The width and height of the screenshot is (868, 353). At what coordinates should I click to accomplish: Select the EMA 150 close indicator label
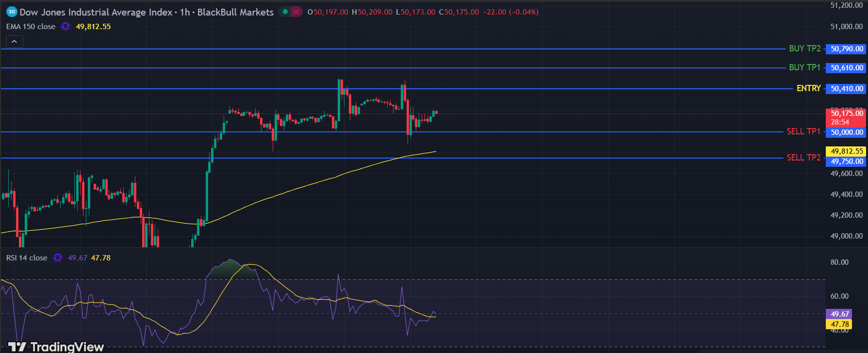tap(31, 27)
